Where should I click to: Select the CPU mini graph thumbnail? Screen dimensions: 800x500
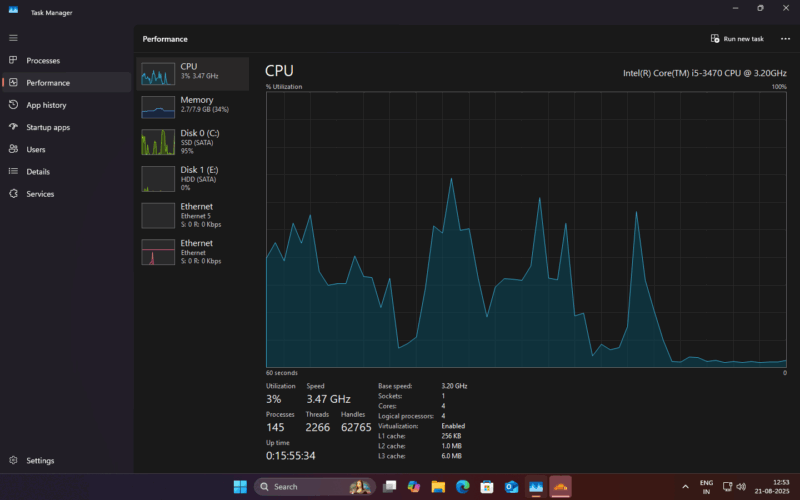tap(158, 73)
